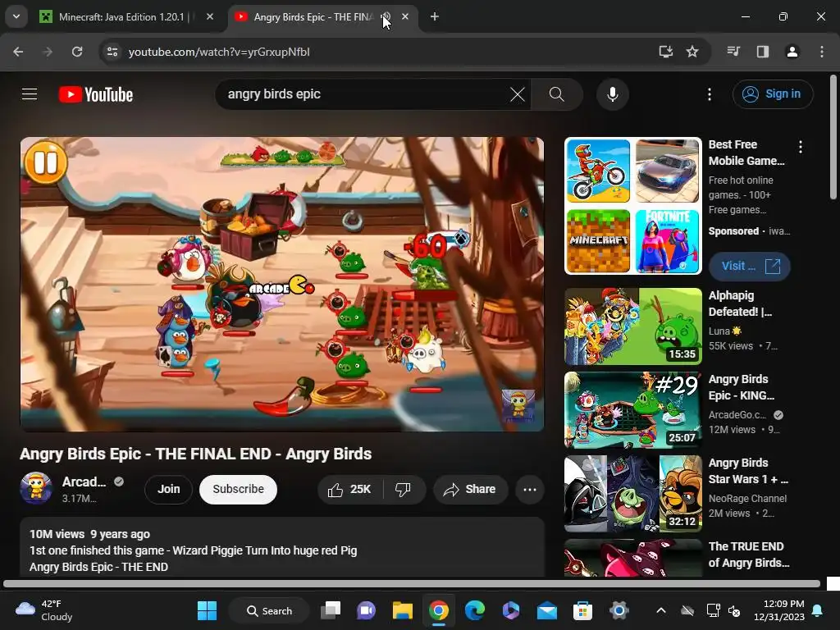Open The TRUE END of Angry Birds video
Viewport: 840px width, 630px height.
pyautogui.click(x=748, y=555)
